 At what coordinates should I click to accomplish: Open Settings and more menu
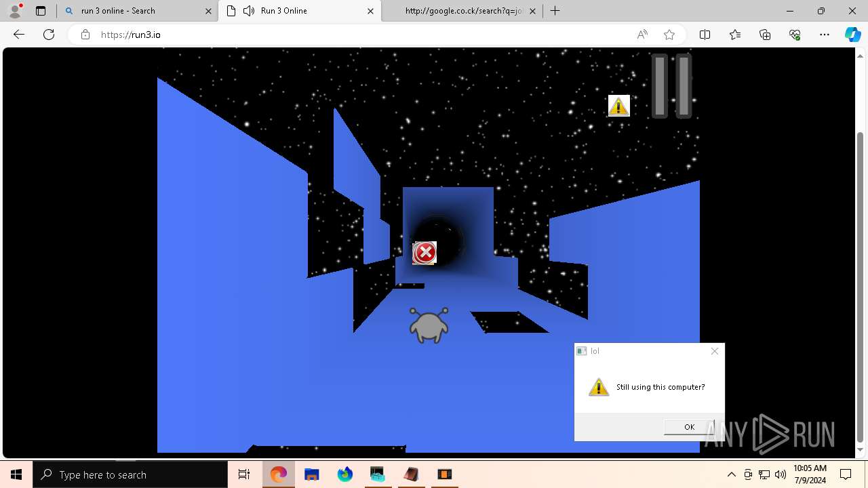825,35
